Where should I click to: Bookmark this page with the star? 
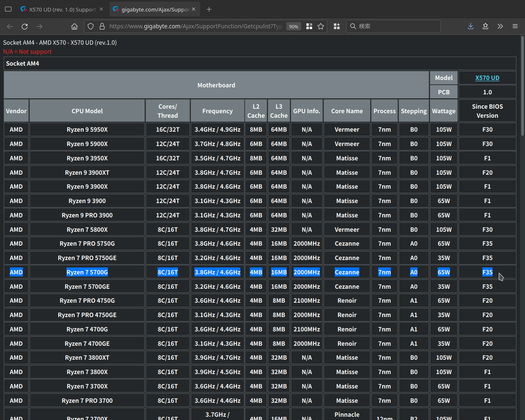tap(321, 26)
